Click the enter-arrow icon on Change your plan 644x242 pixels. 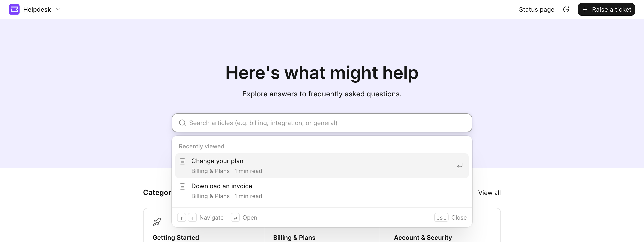[x=460, y=166]
